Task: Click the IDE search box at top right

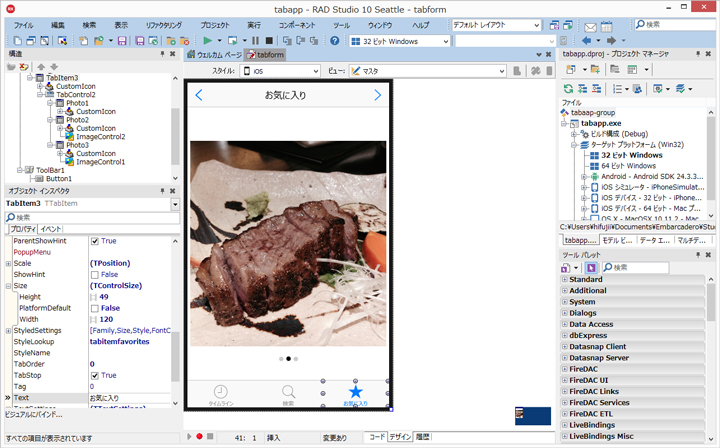Action: point(675,24)
